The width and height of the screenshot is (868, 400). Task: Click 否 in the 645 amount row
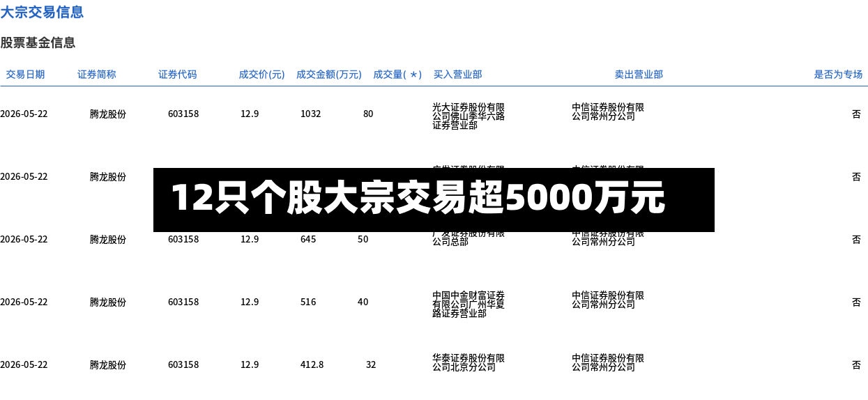coord(856,239)
